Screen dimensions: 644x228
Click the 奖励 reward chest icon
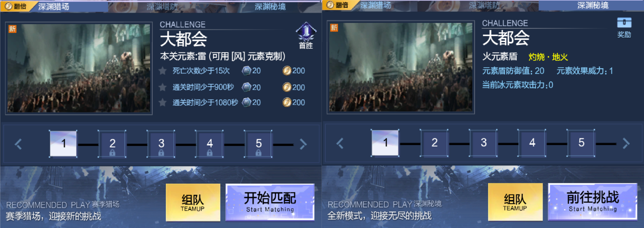[624, 23]
